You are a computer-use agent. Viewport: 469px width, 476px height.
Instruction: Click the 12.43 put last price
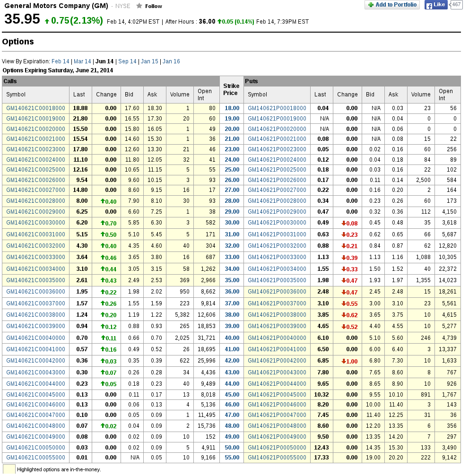click(x=321, y=448)
